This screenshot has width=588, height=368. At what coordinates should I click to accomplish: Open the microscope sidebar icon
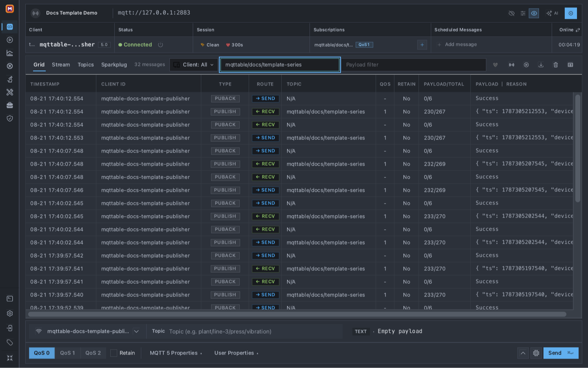10,79
